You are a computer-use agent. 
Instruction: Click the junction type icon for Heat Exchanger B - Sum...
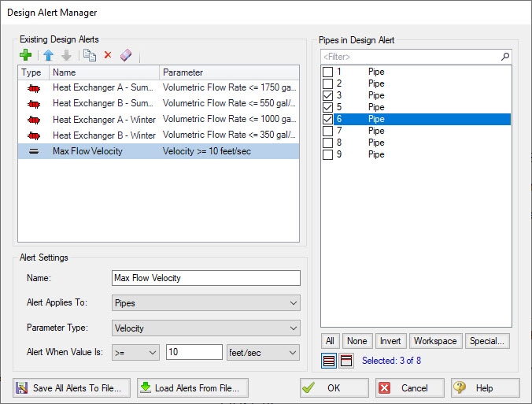coord(34,104)
